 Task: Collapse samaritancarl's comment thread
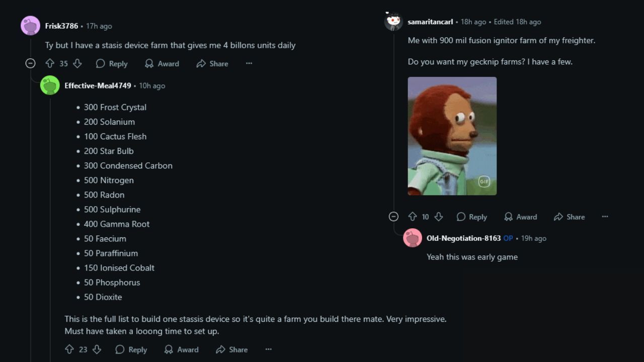click(393, 217)
